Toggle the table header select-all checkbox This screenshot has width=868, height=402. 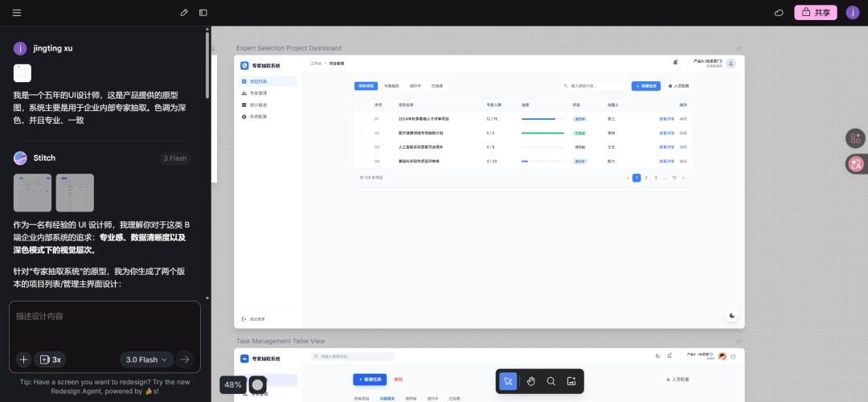(x=362, y=105)
